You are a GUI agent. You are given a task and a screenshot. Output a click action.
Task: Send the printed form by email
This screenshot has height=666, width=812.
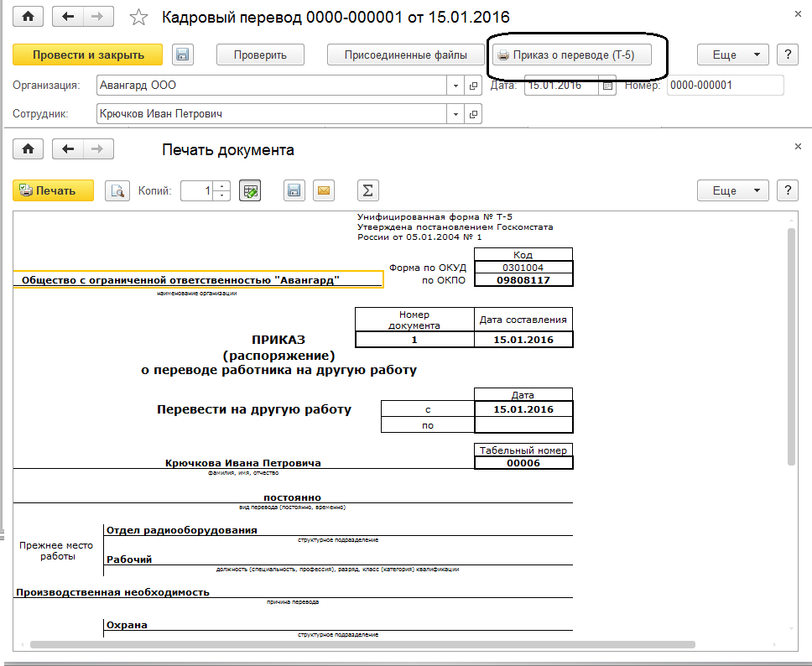(323, 190)
